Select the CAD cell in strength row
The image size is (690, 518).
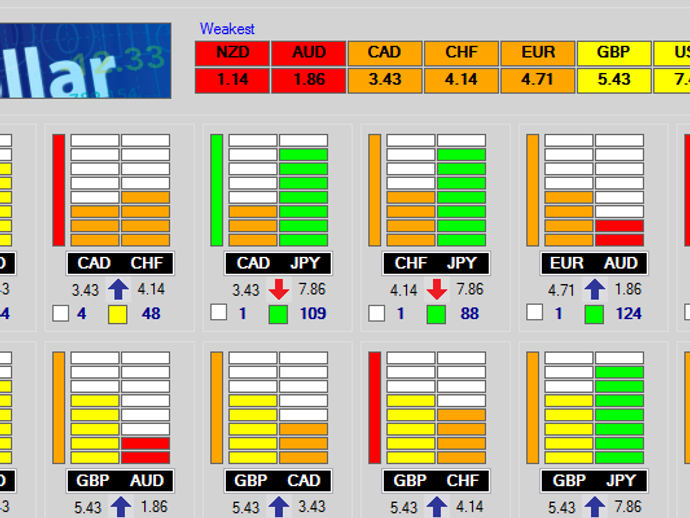385,53
